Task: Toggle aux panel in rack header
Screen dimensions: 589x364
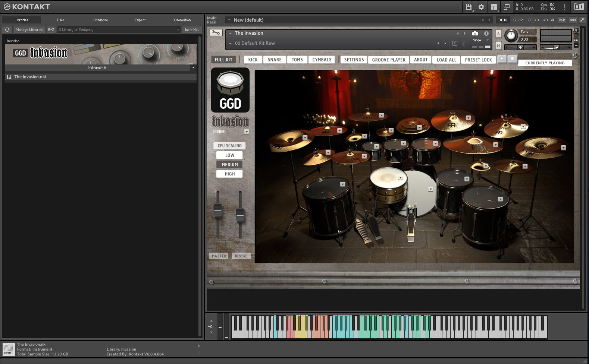Action: [x=573, y=20]
